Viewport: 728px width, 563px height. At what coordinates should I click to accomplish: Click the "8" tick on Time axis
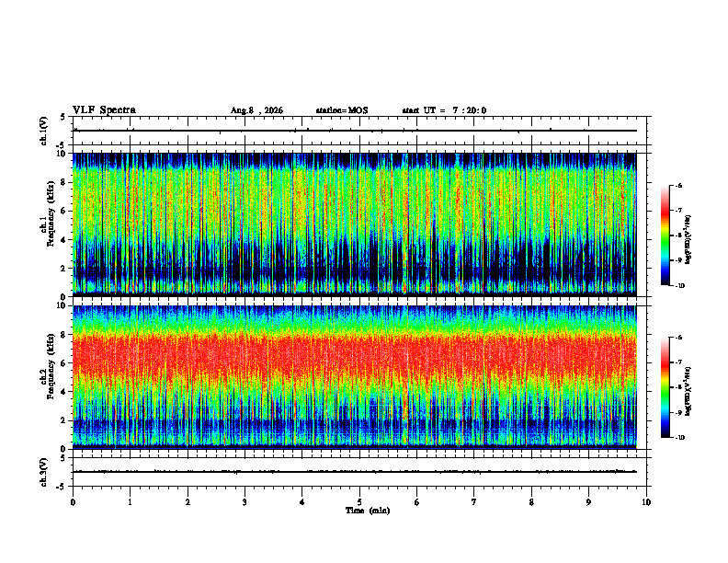click(x=531, y=502)
